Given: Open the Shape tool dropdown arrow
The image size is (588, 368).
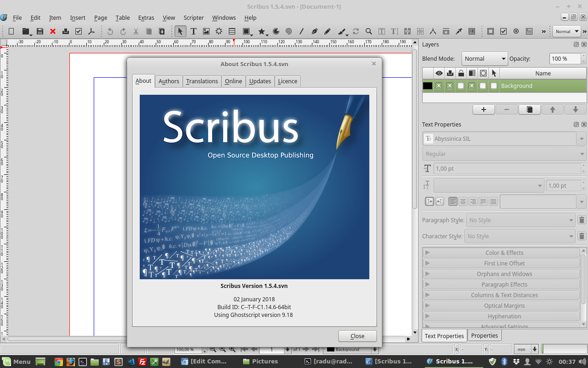Looking at the screenshot, I should pos(252,34).
